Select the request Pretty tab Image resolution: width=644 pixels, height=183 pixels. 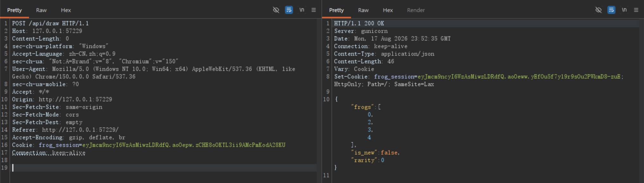click(15, 10)
